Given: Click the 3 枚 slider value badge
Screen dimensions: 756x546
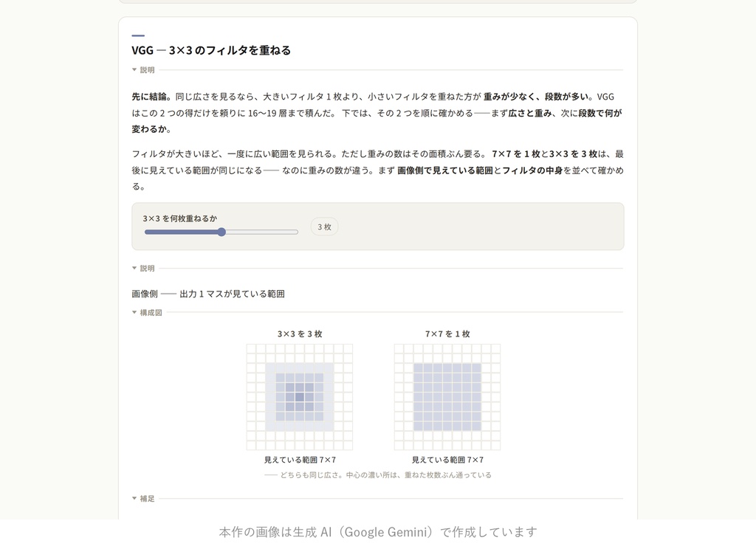Looking at the screenshot, I should [325, 227].
